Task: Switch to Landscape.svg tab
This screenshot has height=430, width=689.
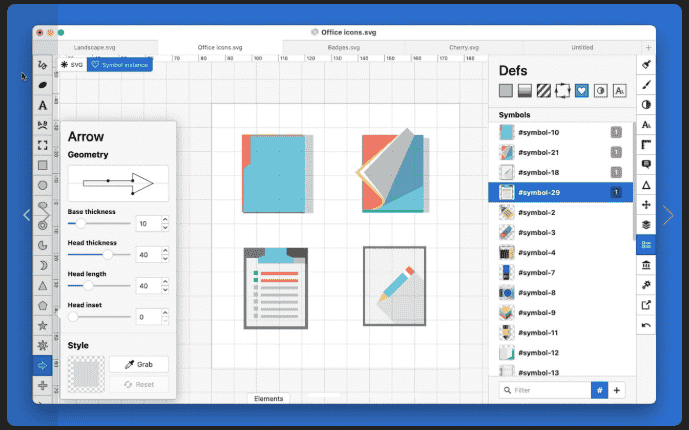Action: [x=94, y=47]
